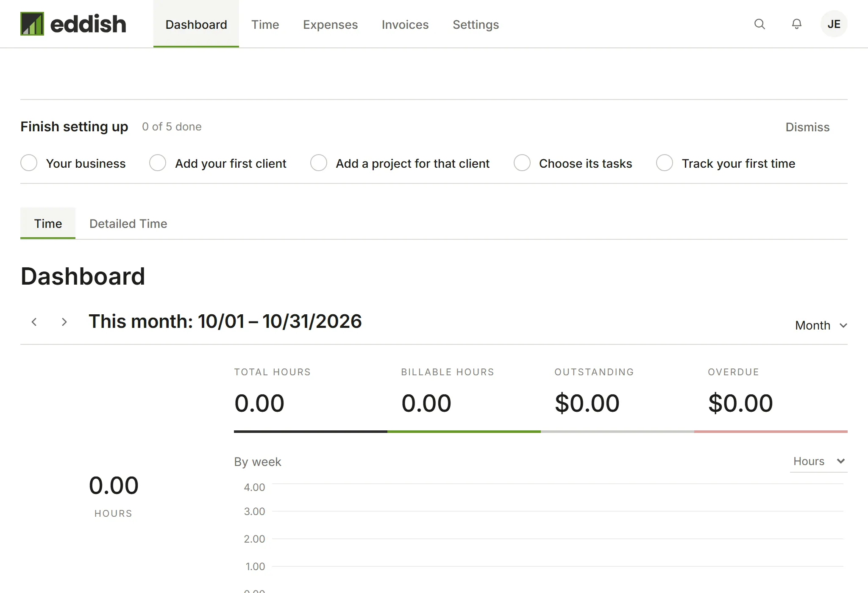Check 'Add your first client' circle
This screenshot has width=868, height=593.
(158, 163)
